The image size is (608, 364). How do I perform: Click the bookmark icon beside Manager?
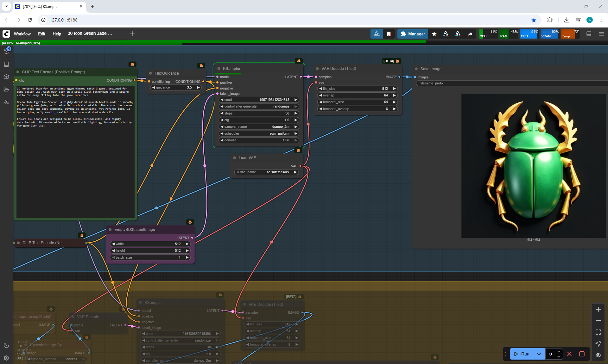(389, 34)
